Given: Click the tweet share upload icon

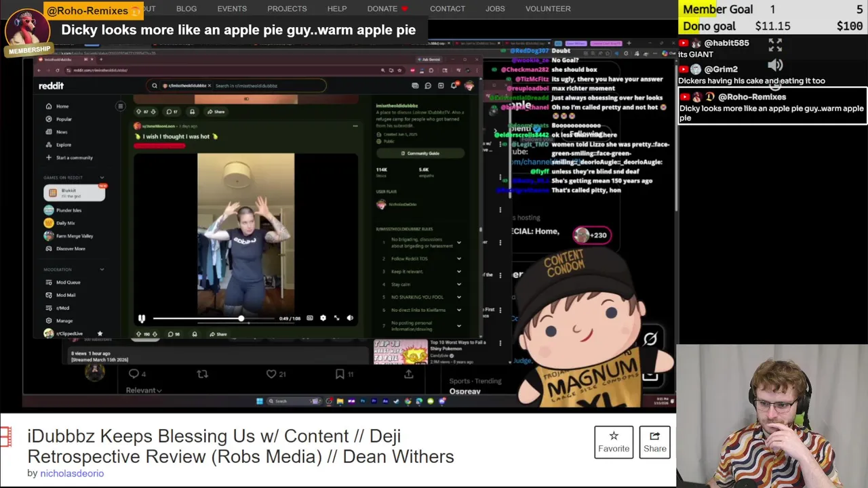Looking at the screenshot, I should point(408,374).
